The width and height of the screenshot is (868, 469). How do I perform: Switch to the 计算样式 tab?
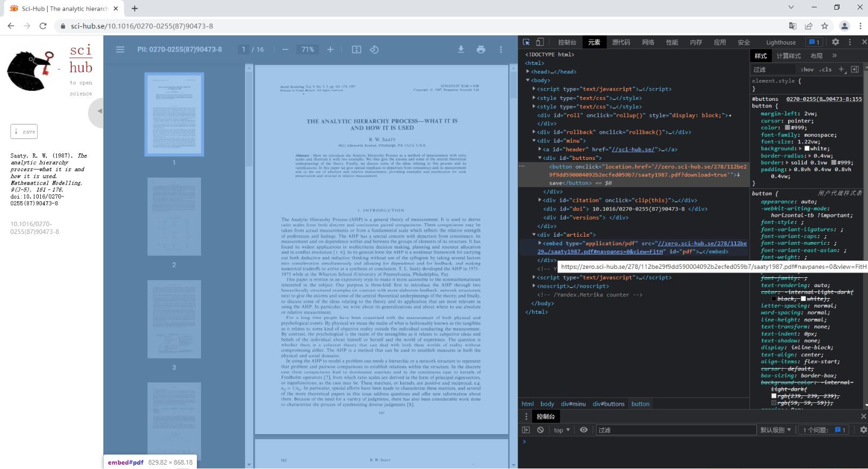pos(789,56)
